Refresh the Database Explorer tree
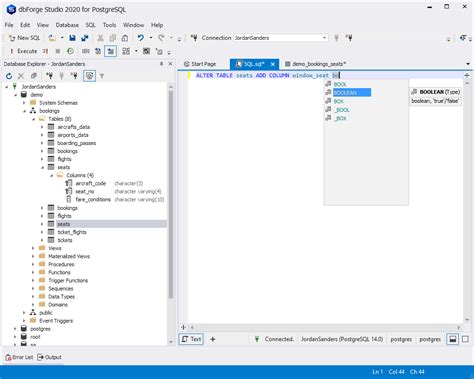 [9, 76]
